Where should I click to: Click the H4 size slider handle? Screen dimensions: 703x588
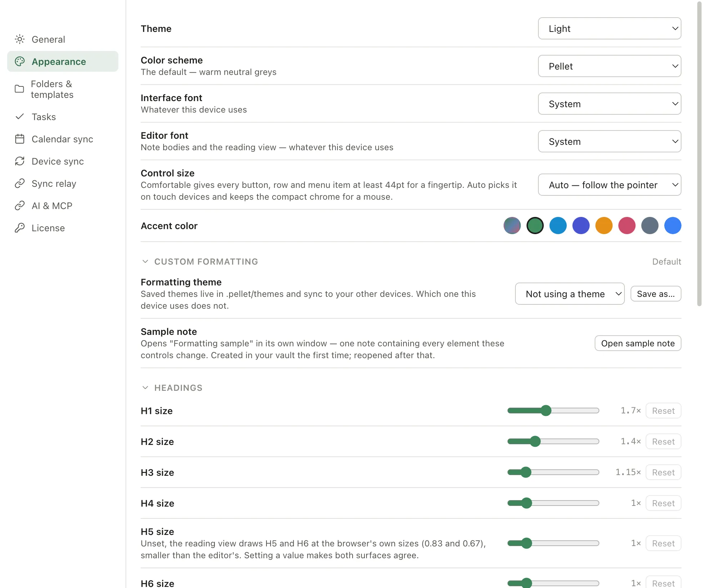(527, 503)
